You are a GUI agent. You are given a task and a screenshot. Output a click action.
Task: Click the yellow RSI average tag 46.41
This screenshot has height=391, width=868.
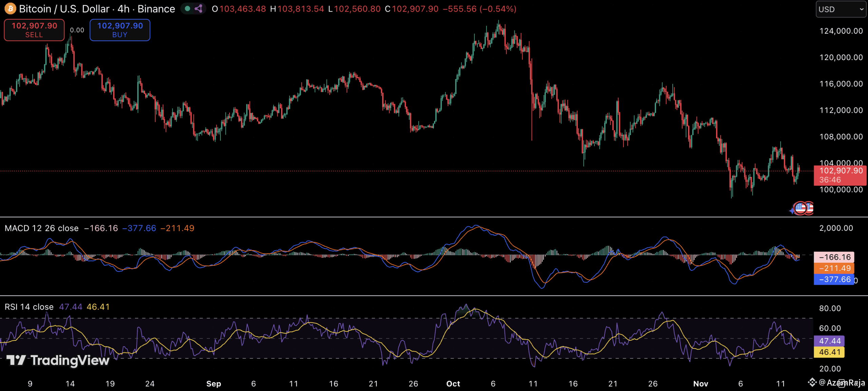(x=829, y=352)
